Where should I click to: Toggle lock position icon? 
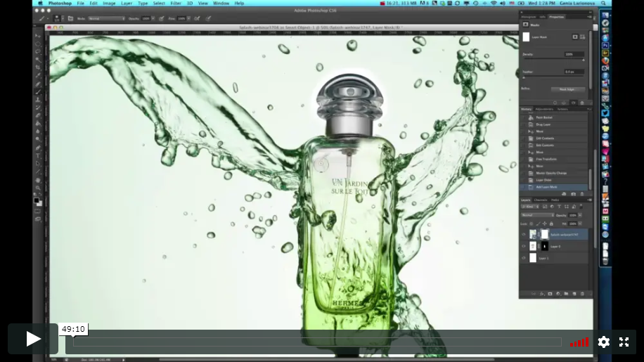point(545,224)
